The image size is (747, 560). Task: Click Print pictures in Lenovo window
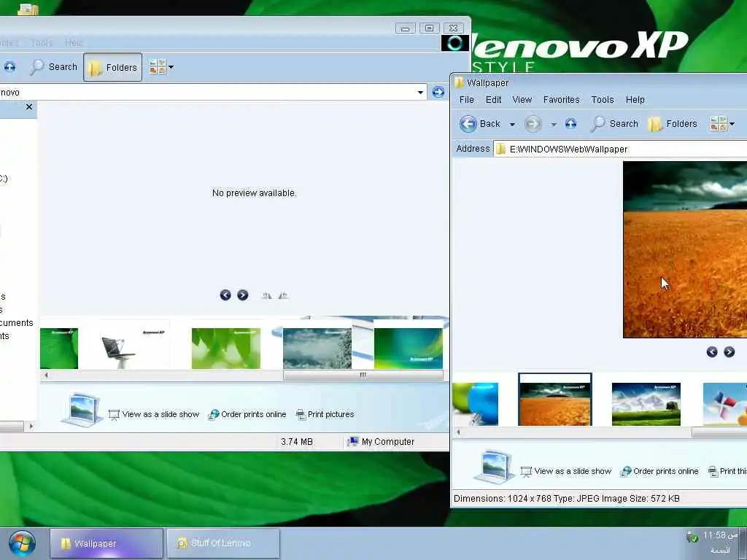coord(325,414)
